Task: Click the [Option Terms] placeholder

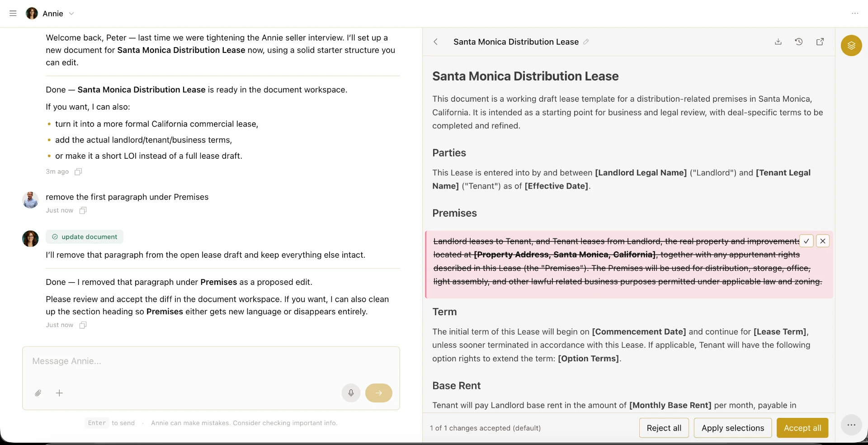Action: (x=588, y=359)
